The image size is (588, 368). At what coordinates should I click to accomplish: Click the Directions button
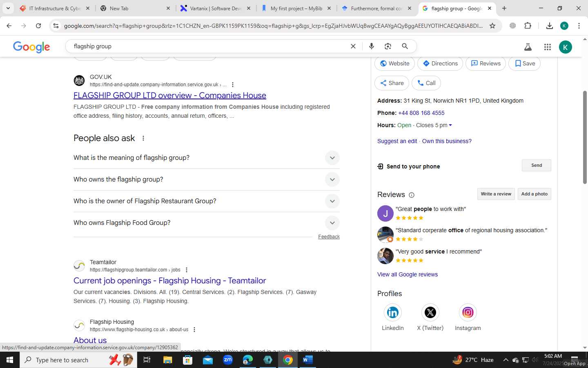[440, 63]
